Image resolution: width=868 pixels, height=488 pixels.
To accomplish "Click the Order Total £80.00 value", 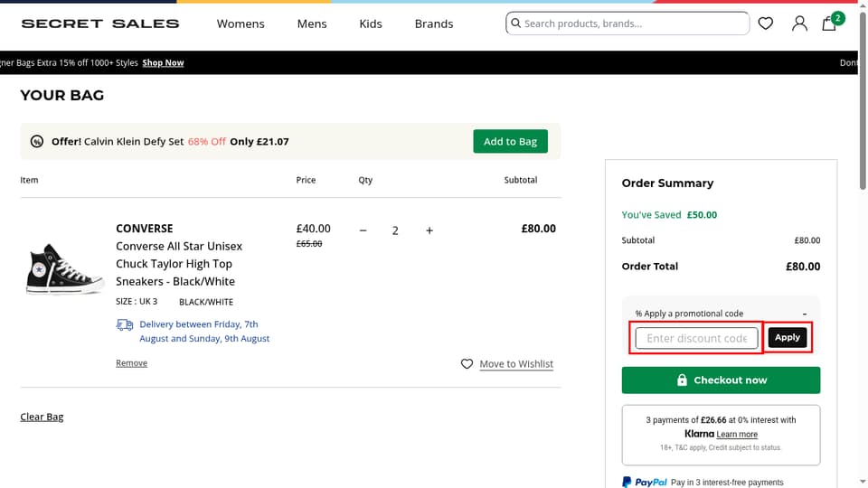I will [803, 267].
